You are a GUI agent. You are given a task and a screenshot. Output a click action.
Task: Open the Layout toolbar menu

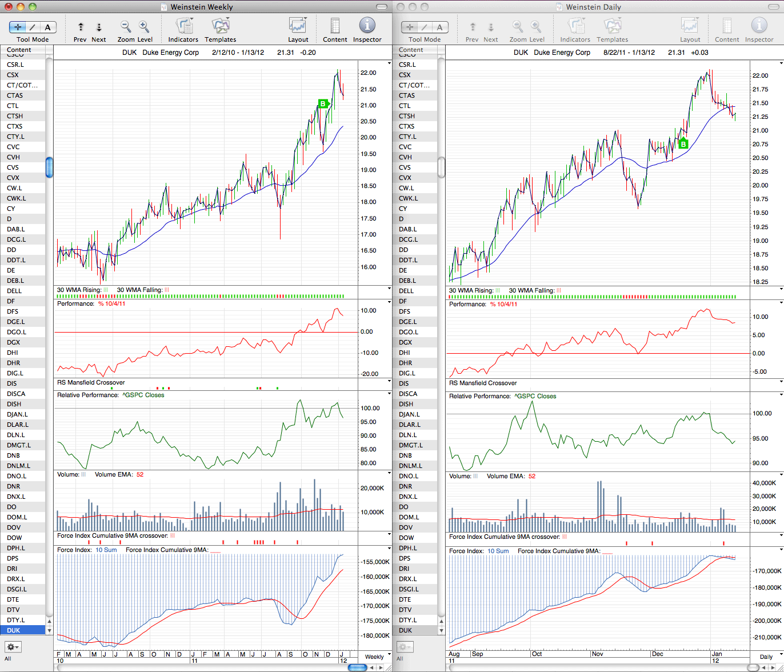[x=298, y=26]
